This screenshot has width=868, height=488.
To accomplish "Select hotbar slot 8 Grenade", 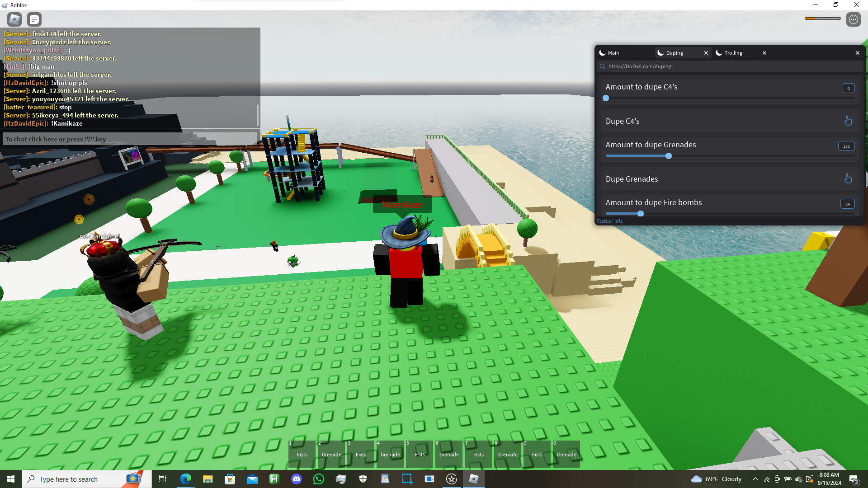I will (508, 454).
